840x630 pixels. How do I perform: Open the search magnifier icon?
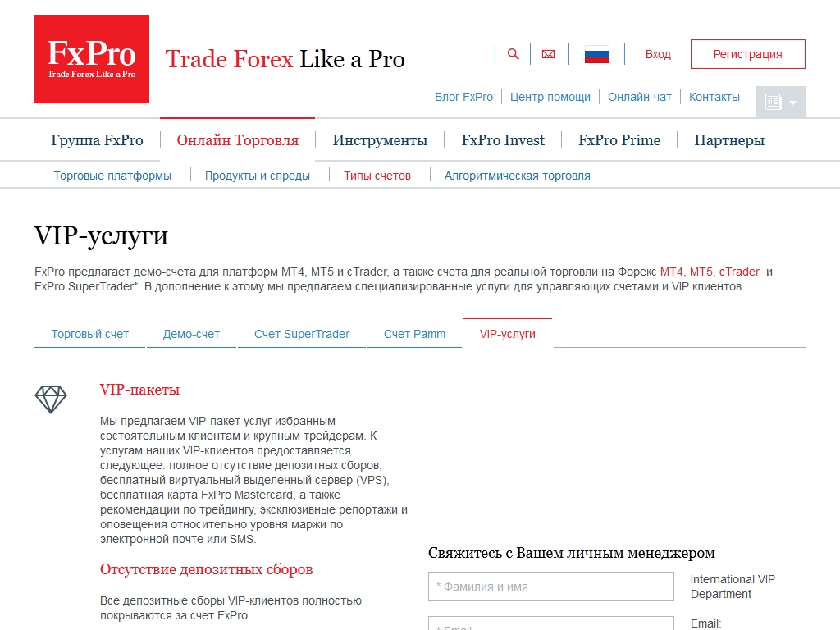coord(514,54)
